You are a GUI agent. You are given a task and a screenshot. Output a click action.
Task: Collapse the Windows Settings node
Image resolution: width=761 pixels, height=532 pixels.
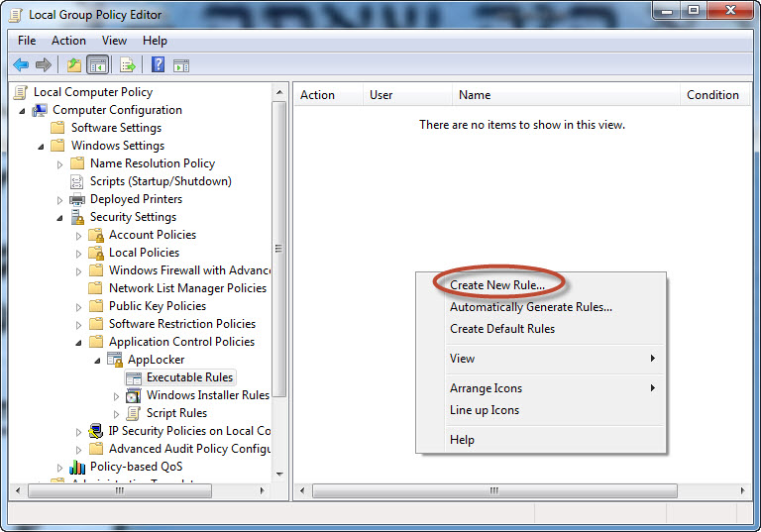point(41,147)
